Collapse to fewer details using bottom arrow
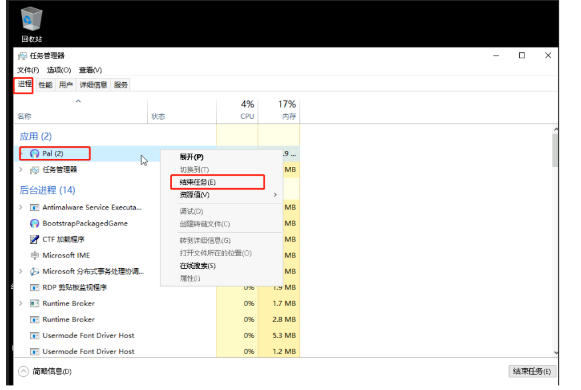The image size is (581, 390). coord(23,371)
